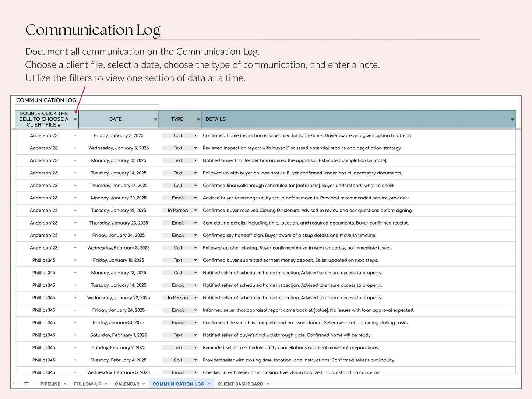Select date cell Wednesday, January 22, 2025
Image resolution: width=532 pixels, height=399 pixels.
coord(119,298)
